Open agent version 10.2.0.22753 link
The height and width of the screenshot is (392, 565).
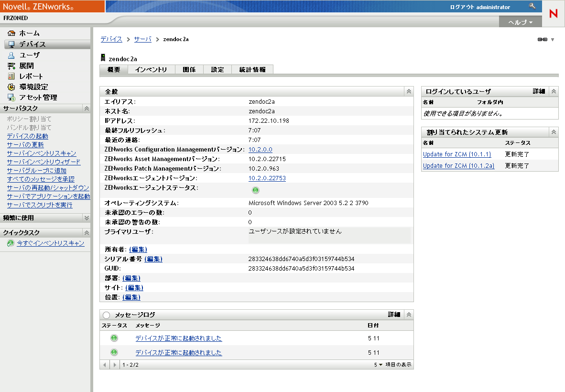click(267, 178)
